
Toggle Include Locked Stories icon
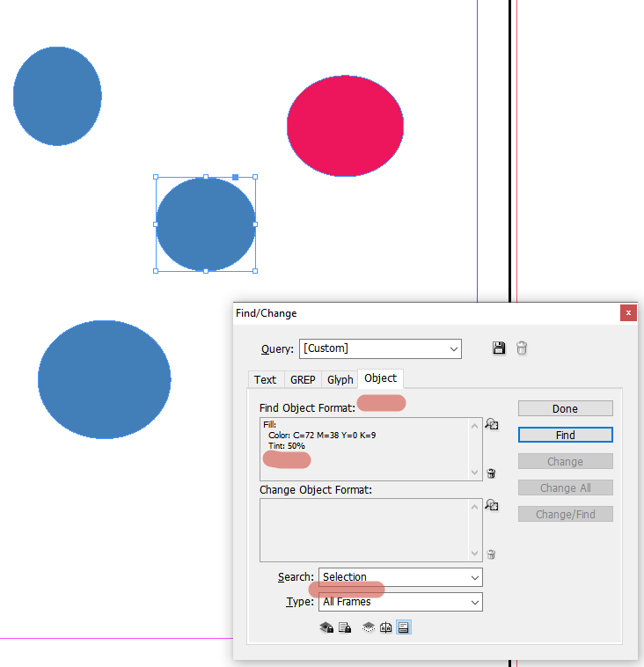coord(345,627)
